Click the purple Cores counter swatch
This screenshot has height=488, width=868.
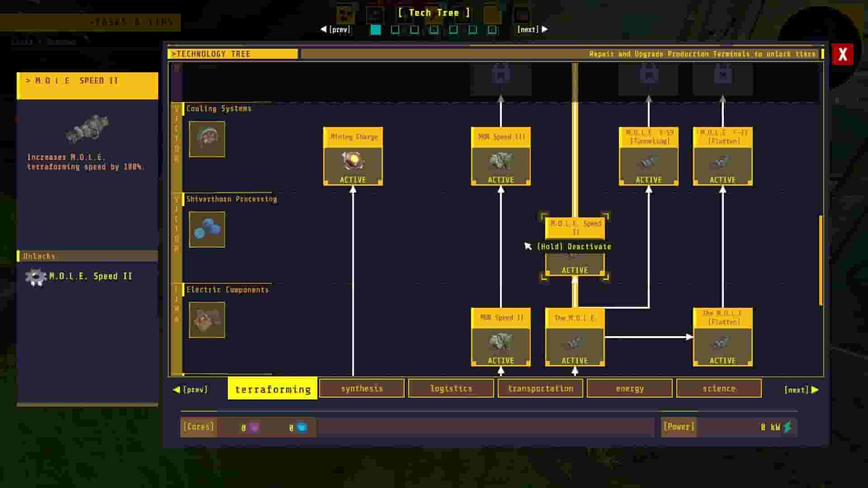tap(254, 427)
